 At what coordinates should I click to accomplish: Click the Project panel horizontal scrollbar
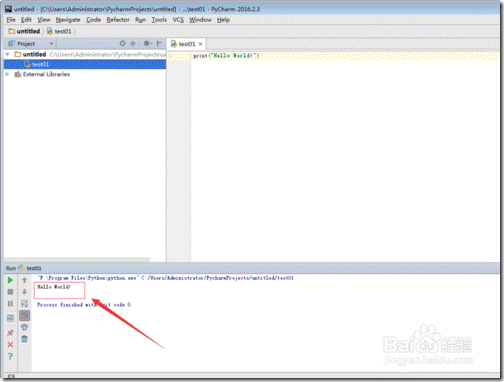[x=77, y=259]
